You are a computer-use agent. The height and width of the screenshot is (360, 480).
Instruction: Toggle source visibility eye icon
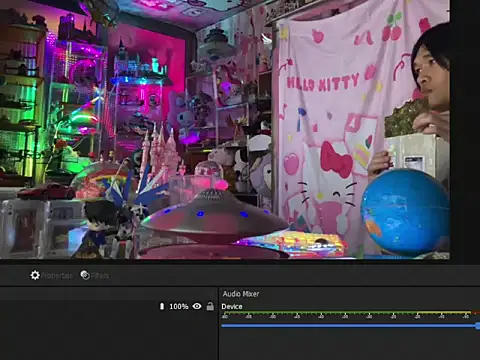click(x=197, y=306)
